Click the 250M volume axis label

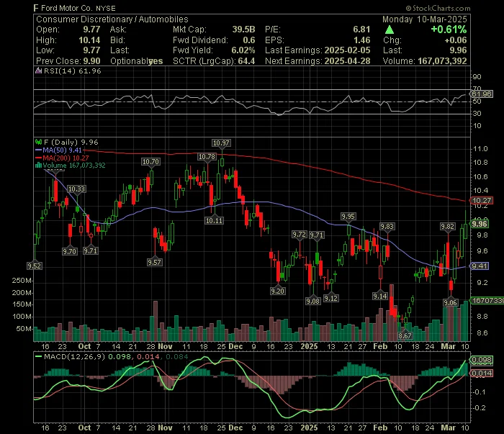pos(22,281)
